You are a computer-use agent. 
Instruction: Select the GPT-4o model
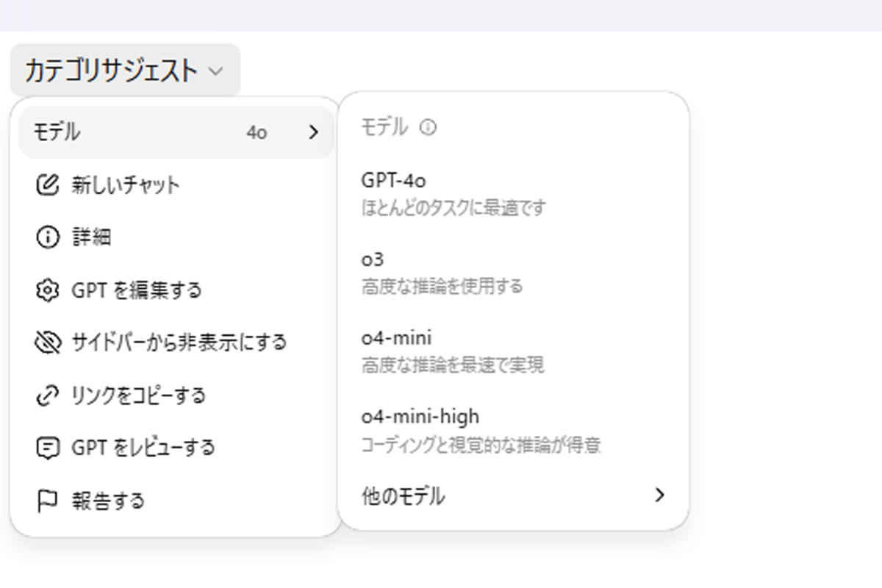point(394,180)
